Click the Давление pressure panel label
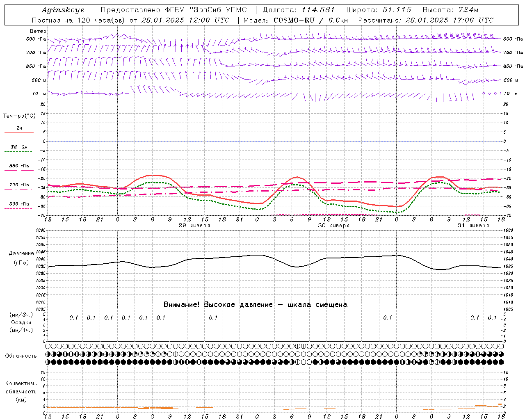This screenshot has width=525, height=420. 21,253
